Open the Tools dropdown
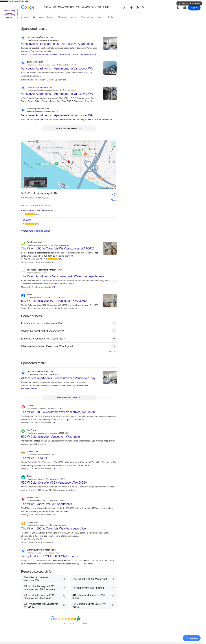The height and width of the screenshot is (644, 206). pos(111,17)
